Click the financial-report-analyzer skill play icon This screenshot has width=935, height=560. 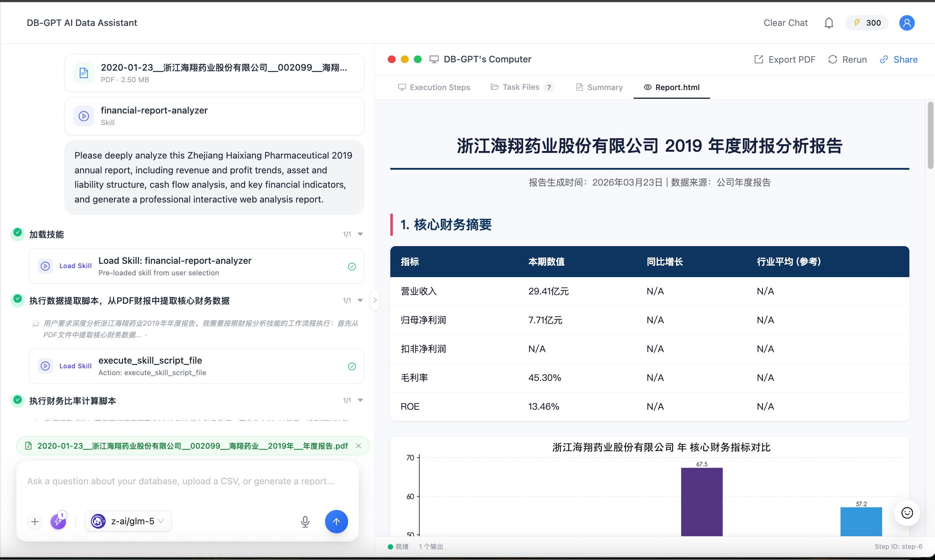coord(83,116)
